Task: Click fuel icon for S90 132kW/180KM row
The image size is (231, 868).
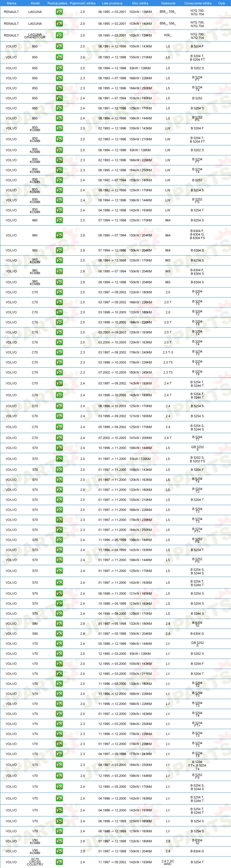Action: (x=59, y=624)
